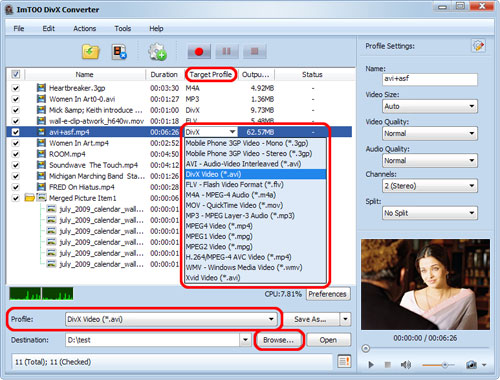Choose Xvid Video (*.avi) from list
Viewport: 500px width, 380px height.
click(255, 278)
